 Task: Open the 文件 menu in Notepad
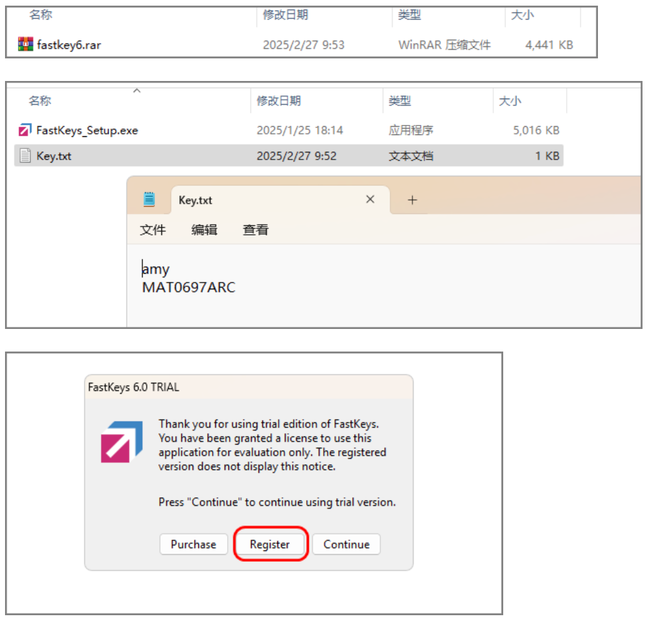tap(152, 230)
